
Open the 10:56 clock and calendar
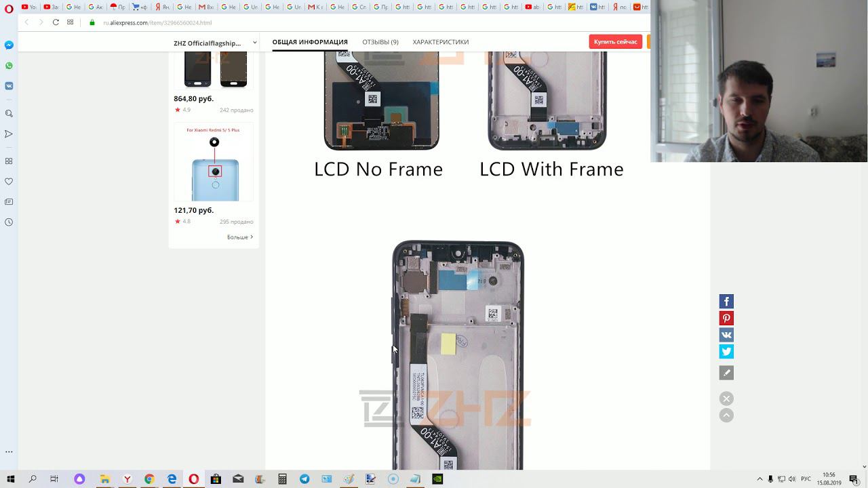(829, 479)
